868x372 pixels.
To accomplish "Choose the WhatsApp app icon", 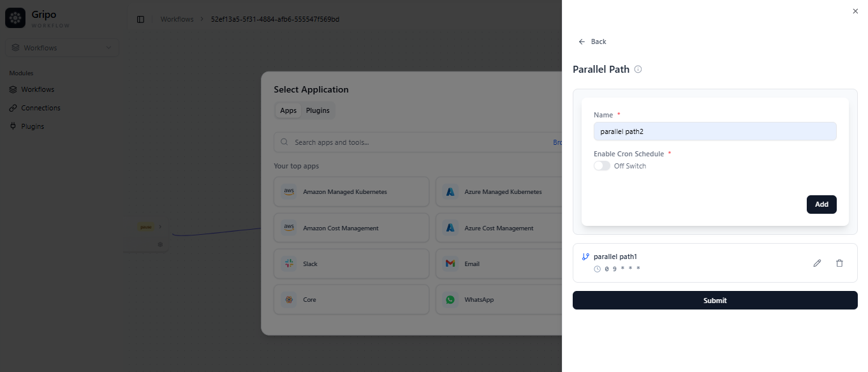I will [x=450, y=299].
